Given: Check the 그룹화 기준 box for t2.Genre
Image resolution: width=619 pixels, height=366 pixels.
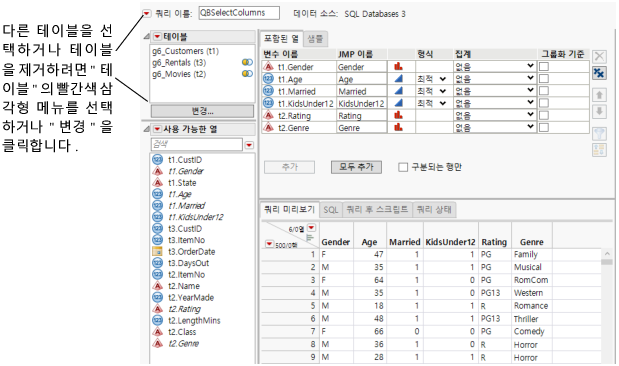Looking at the screenshot, I should point(544,128).
